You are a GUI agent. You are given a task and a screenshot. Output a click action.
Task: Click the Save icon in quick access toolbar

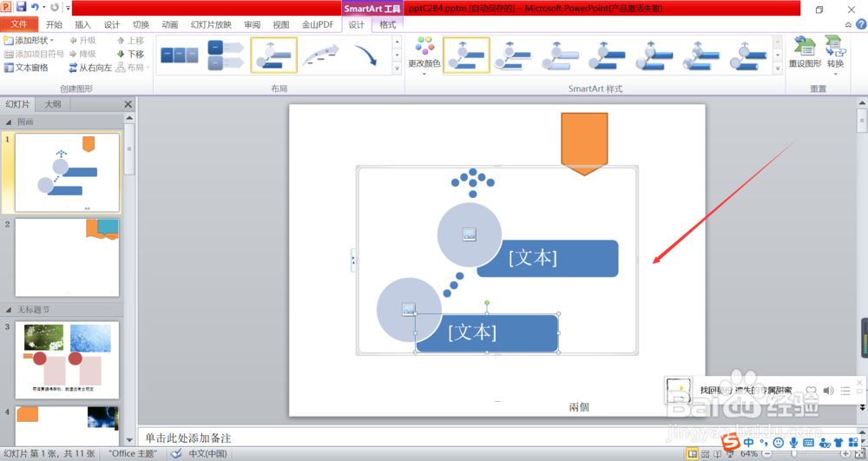click(21, 7)
